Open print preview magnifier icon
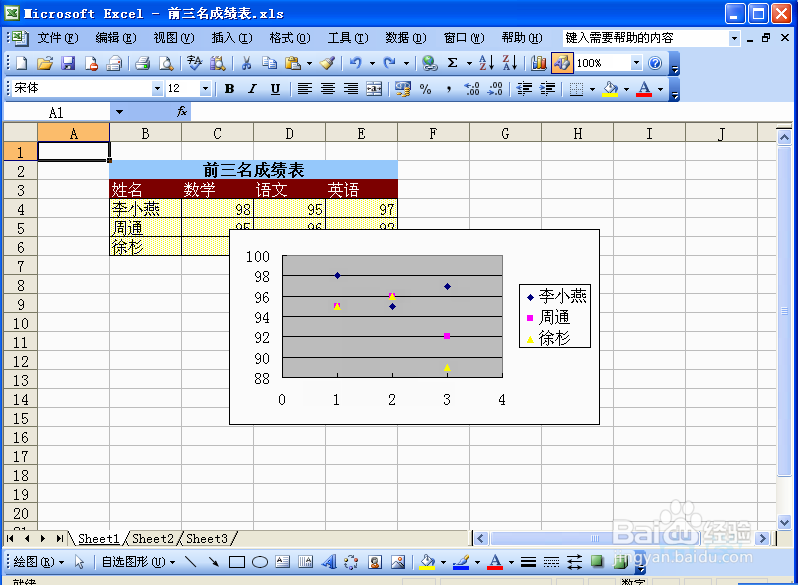This screenshot has height=585, width=798. tap(166, 63)
